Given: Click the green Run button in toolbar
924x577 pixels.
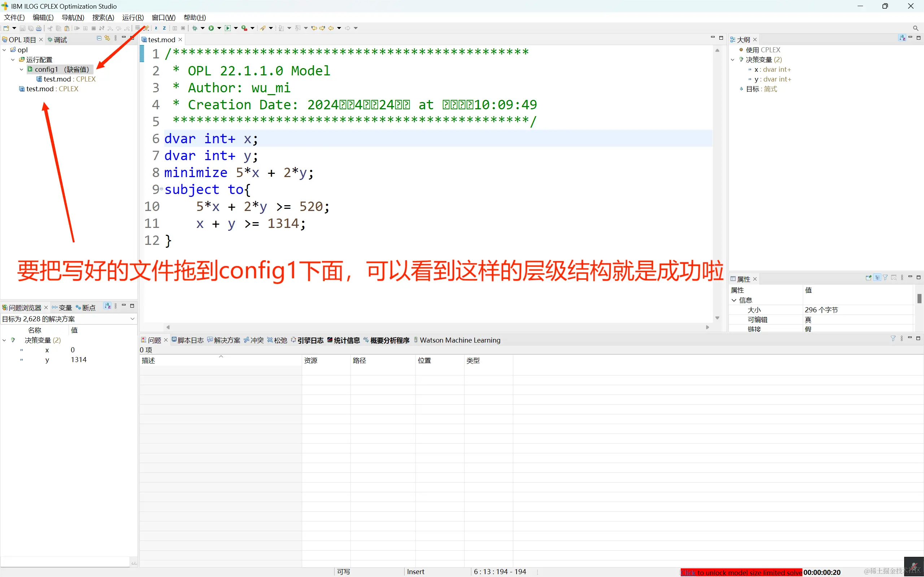Looking at the screenshot, I should [x=211, y=28].
